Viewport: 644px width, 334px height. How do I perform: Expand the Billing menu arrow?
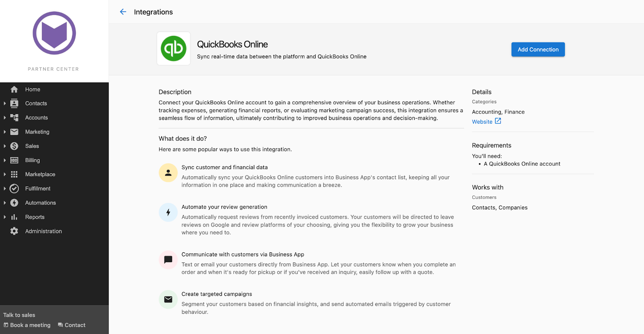[x=4, y=160]
